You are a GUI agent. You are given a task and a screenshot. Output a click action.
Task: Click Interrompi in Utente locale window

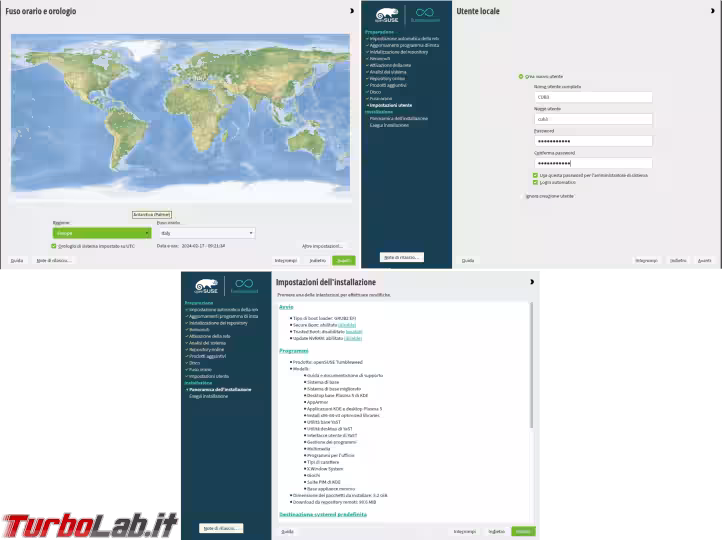646,261
